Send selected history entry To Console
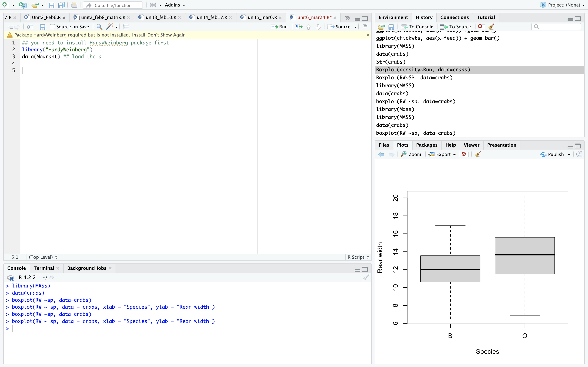Screen dimensions: 588x367 click(x=418, y=27)
